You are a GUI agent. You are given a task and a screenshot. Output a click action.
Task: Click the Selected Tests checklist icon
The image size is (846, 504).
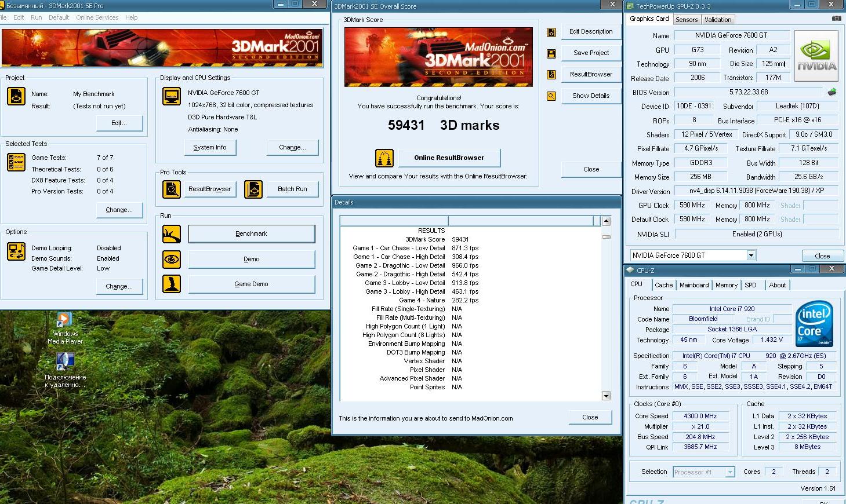(16, 162)
